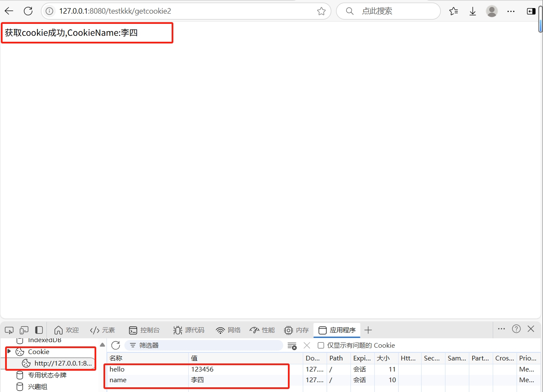
Task: Click the 点此搜索 search box
Action: point(388,11)
